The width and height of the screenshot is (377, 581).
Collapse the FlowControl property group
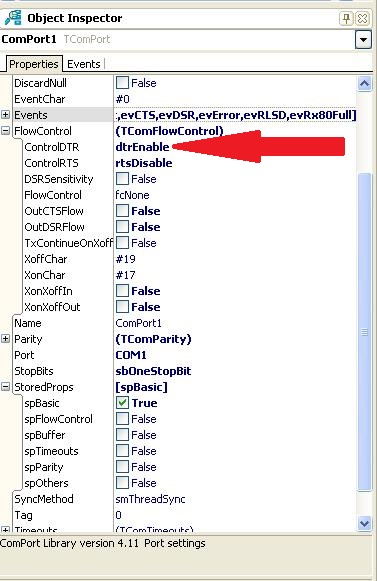(x=5, y=130)
